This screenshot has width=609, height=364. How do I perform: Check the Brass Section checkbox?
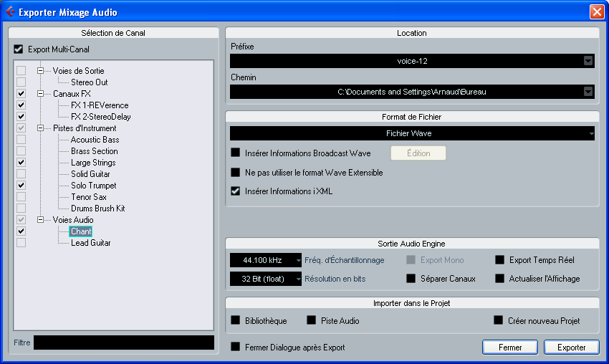click(x=21, y=151)
